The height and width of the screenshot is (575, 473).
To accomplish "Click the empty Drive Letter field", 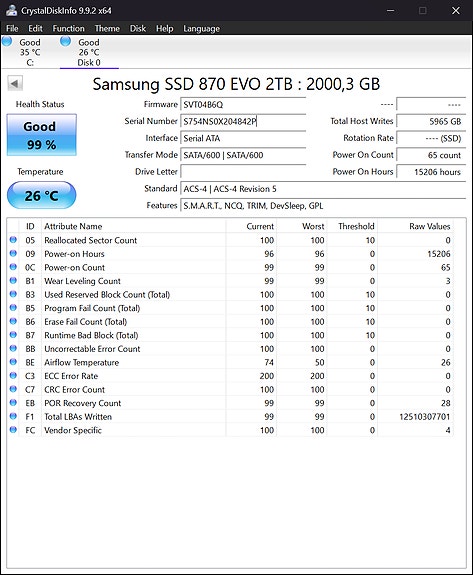I will pyautogui.click(x=243, y=172).
